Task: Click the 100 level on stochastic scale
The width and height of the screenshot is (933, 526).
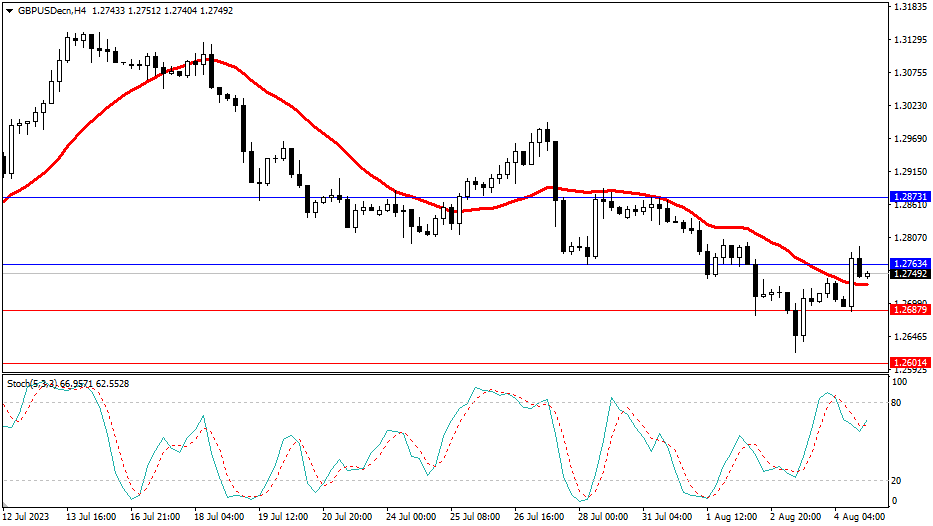Action: (900, 382)
